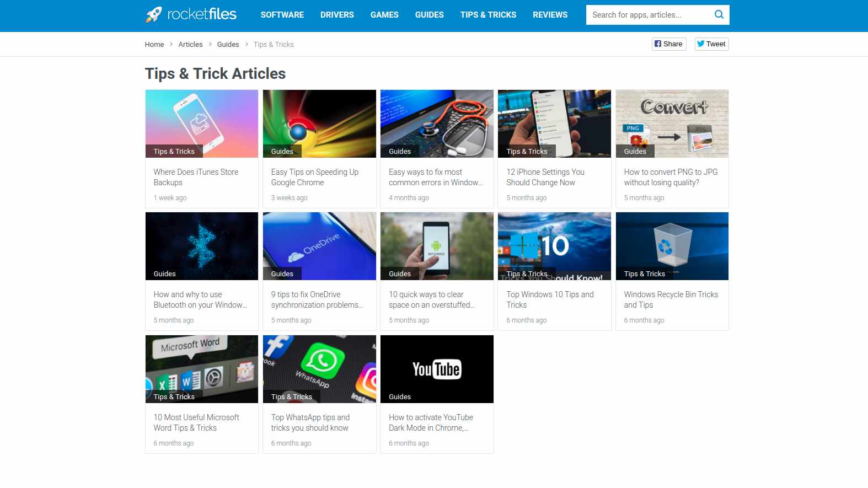Open the Microsoft Word dock thumbnail

pyautogui.click(x=202, y=369)
